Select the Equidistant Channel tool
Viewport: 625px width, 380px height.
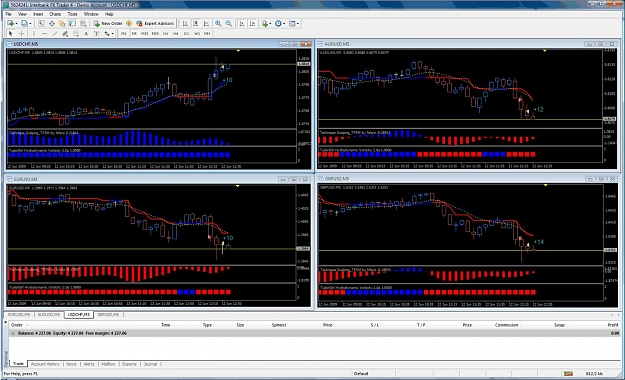(65, 33)
